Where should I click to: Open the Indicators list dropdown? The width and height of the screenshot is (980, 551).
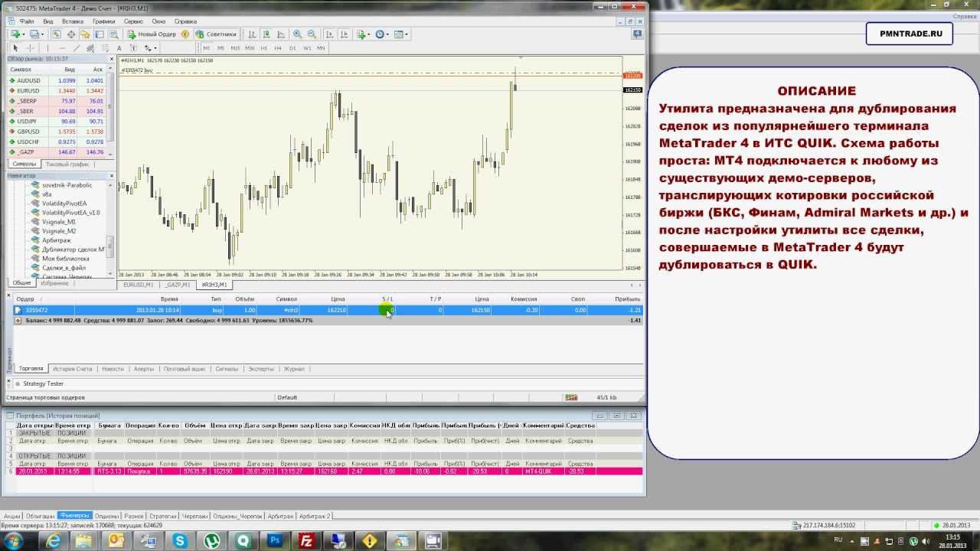pyautogui.click(x=364, y=34)
